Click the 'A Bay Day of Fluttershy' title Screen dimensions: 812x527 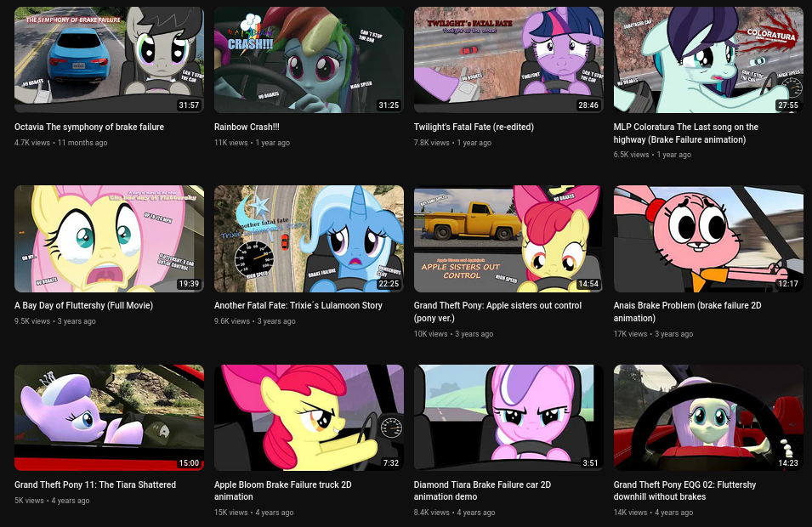[x=84, y=305]
